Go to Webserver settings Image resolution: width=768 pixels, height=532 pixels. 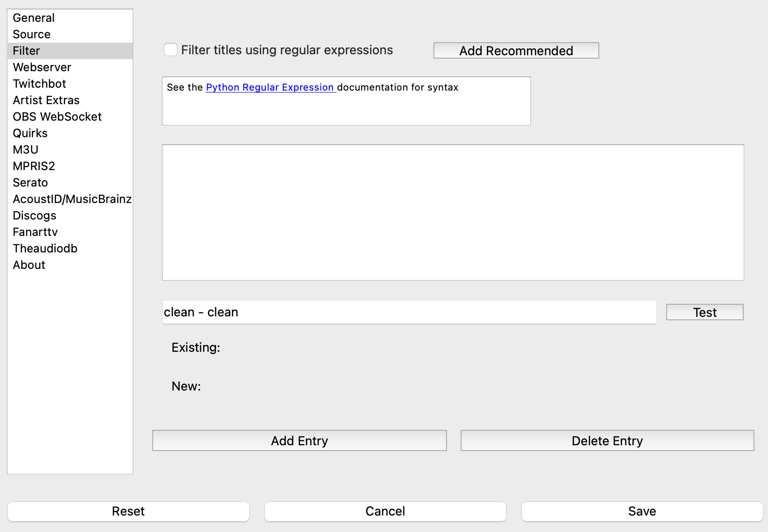42,67
